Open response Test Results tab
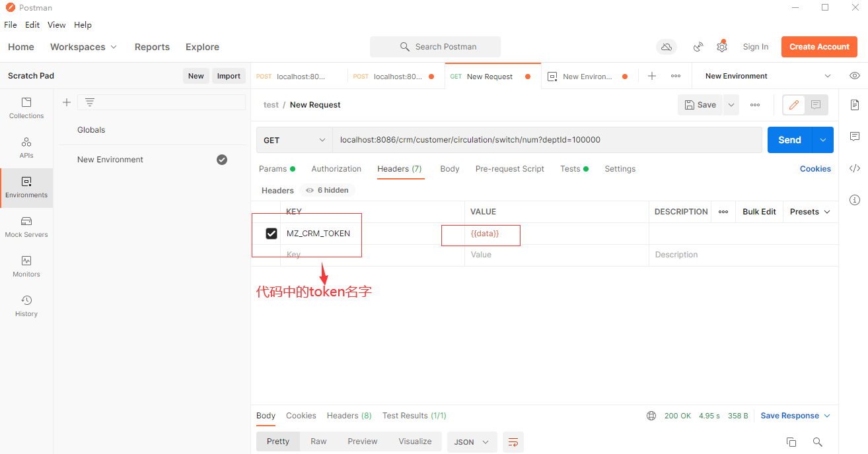Screen dimensions: 868x454 [414, 416]
